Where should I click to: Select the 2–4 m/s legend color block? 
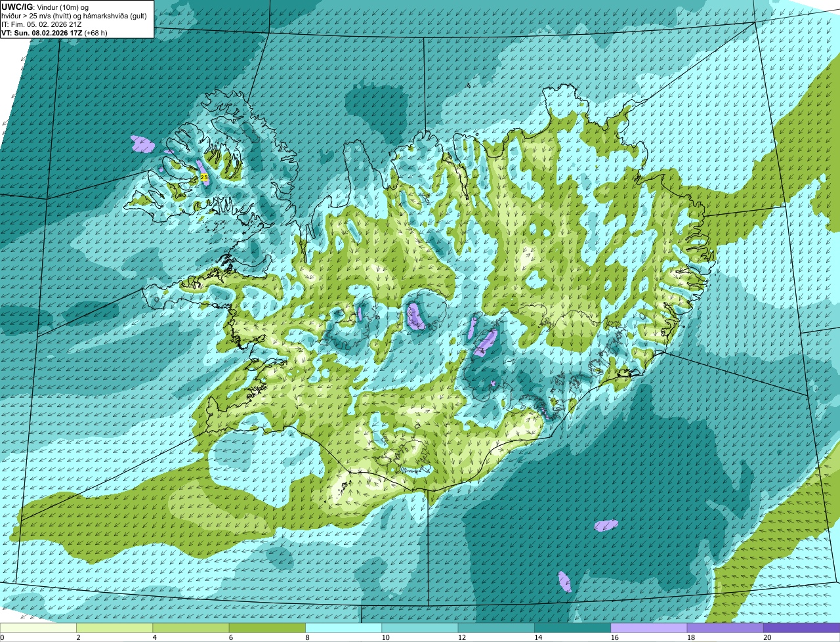click(115, 628)
